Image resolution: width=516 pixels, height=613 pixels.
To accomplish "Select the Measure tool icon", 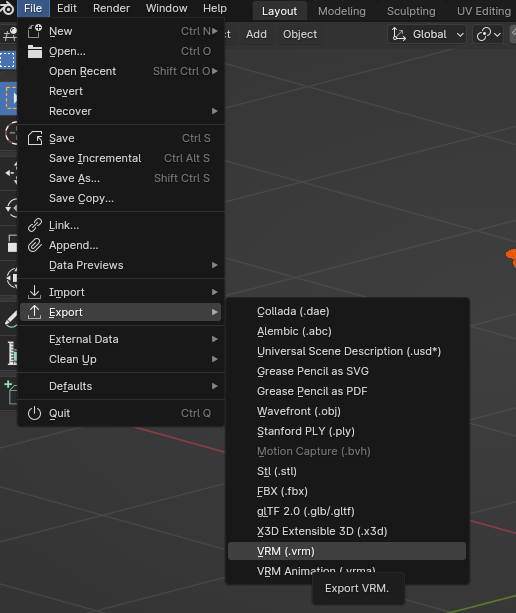I will (x=11, y=353).
